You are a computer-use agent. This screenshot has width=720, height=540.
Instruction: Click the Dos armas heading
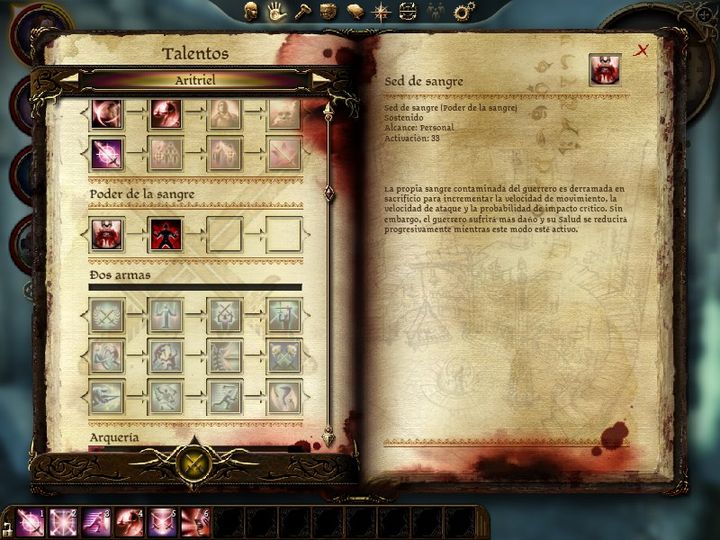(120, 275)
